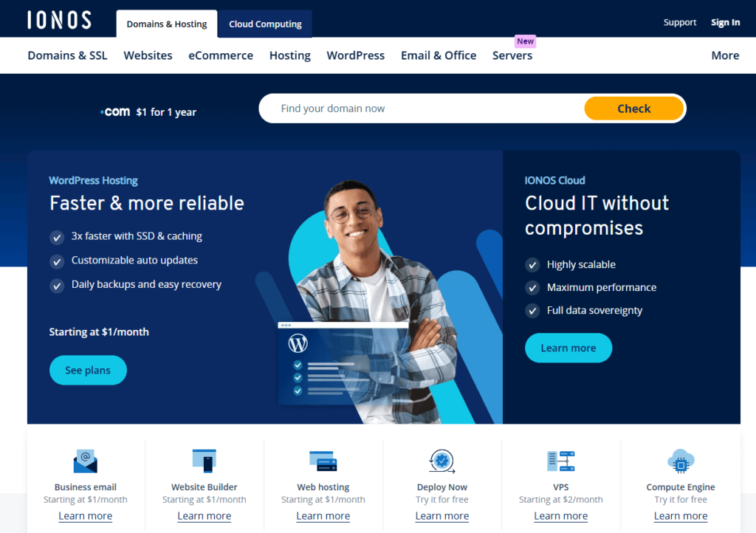Viewport: 756px width, 533px height.
Task: Click checkmark beside Customizable auto updates
Action: pyautogui.click(x=57, y=261)
